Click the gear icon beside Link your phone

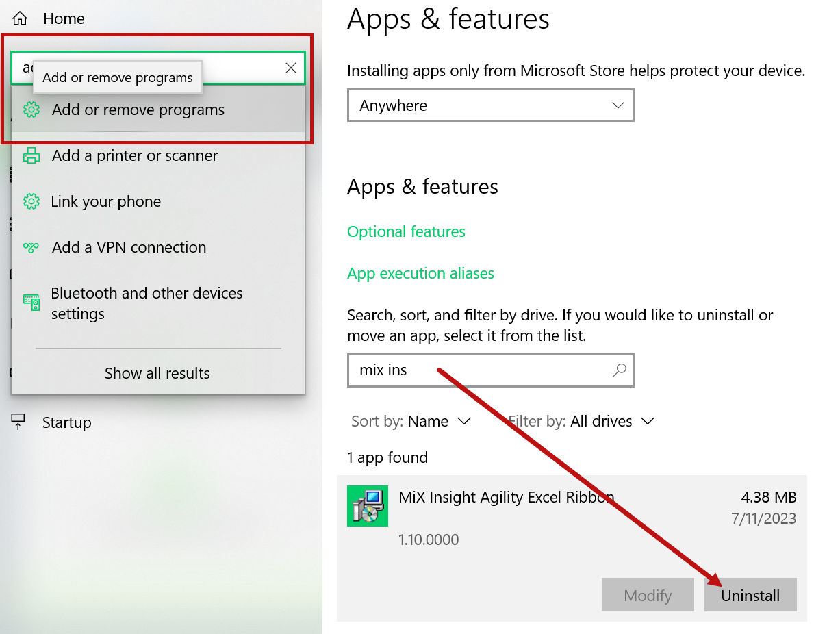pyautogui.click(x=31, y=201)
